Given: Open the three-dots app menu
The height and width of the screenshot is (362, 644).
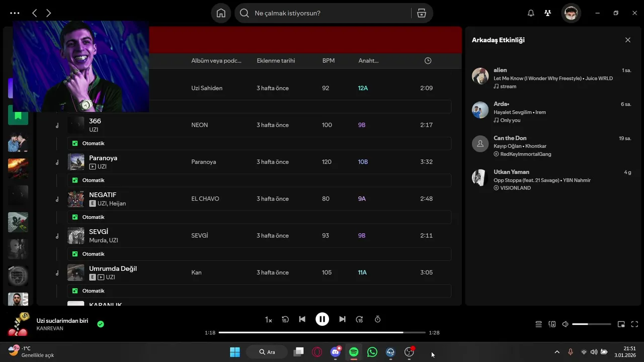Looking at the screenshot, I should tap(15, 13).
